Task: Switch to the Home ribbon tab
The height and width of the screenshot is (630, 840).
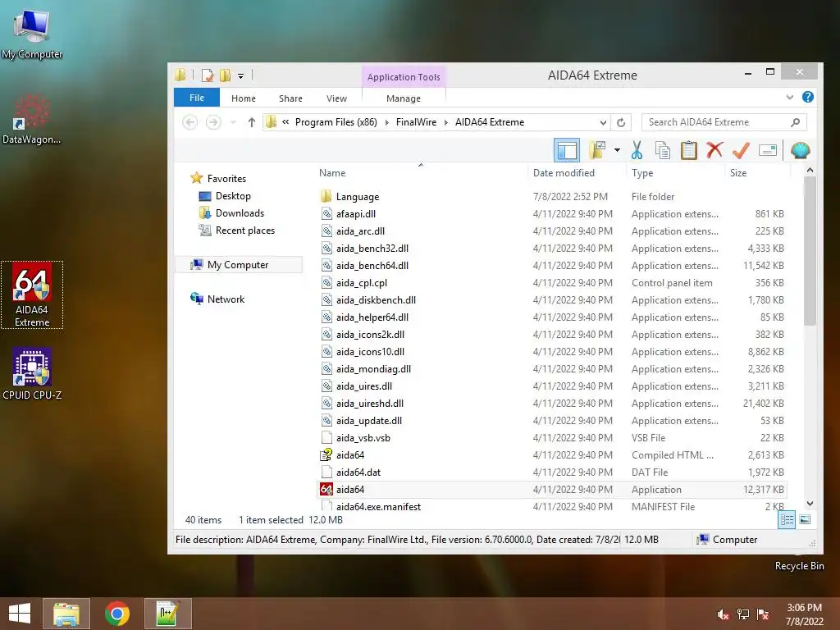Action: [243, 98]
